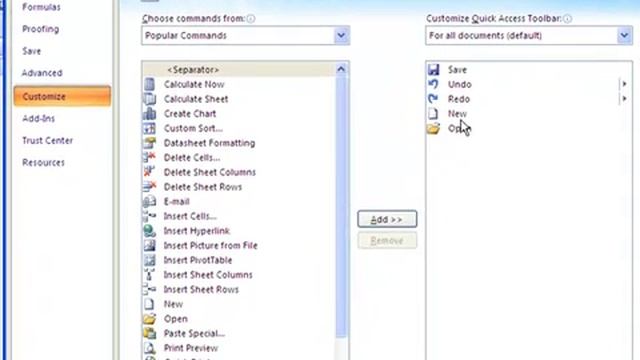
Task: Select the Create Chart command text
Action: (x=190, y=114)
